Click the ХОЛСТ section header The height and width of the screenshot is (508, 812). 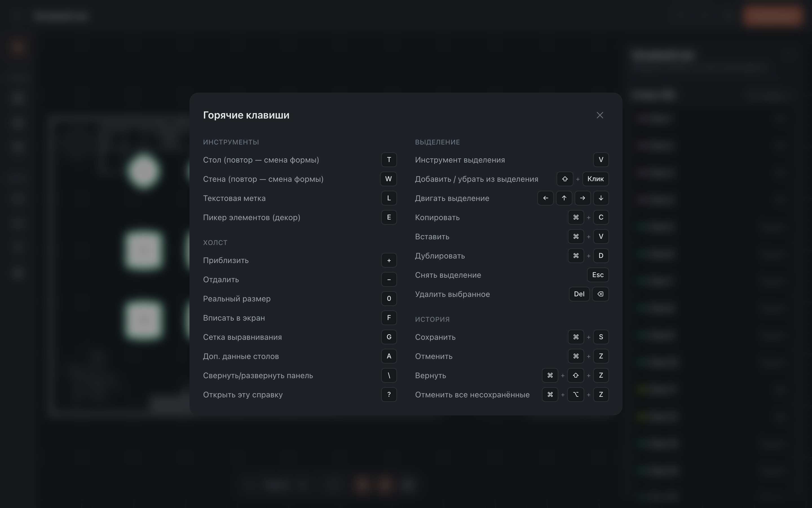point(215,243)
